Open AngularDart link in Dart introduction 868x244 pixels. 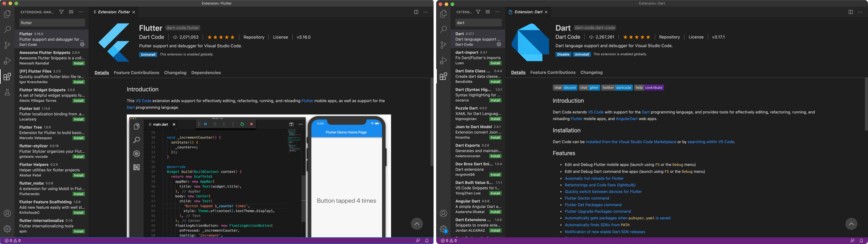pos(626,119)
